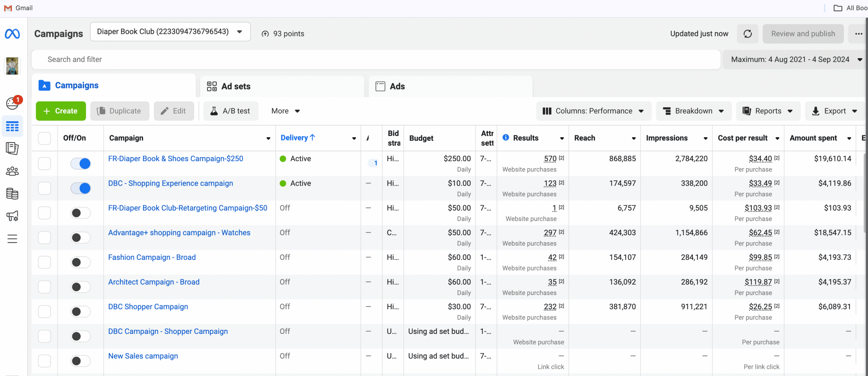Click the Meta logo icon
The width and height of the screenshot is (868, 376).
coord(12,34)
